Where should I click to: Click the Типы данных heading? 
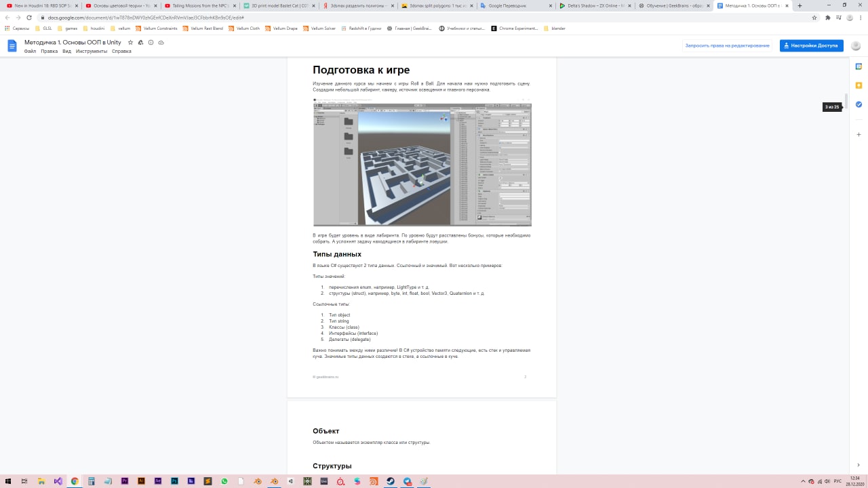click(x=337, y=254)
